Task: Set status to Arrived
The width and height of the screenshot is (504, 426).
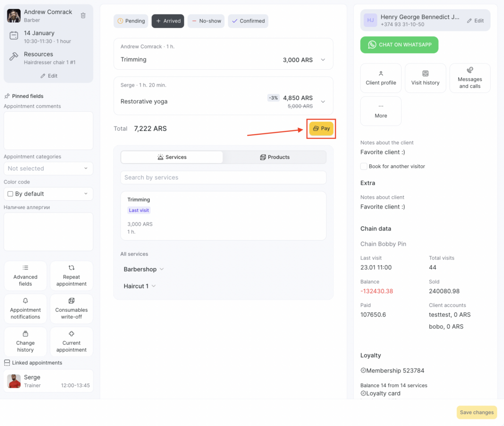Action: coord(168,21)
